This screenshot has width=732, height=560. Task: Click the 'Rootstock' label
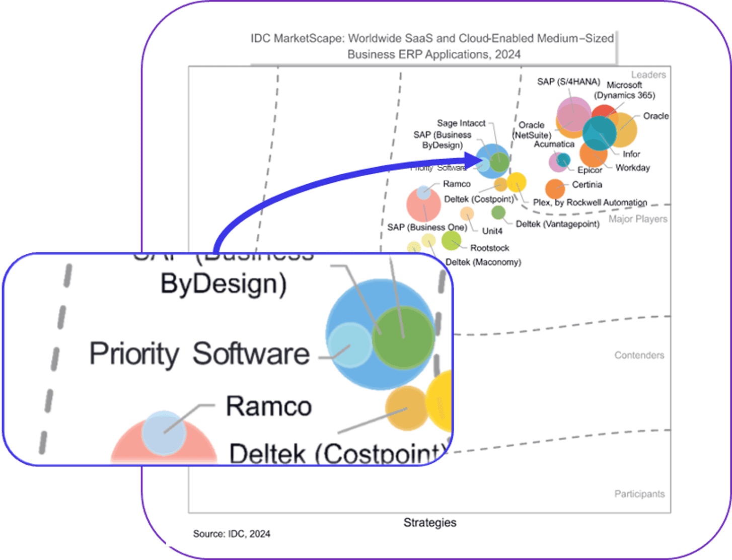490,248
